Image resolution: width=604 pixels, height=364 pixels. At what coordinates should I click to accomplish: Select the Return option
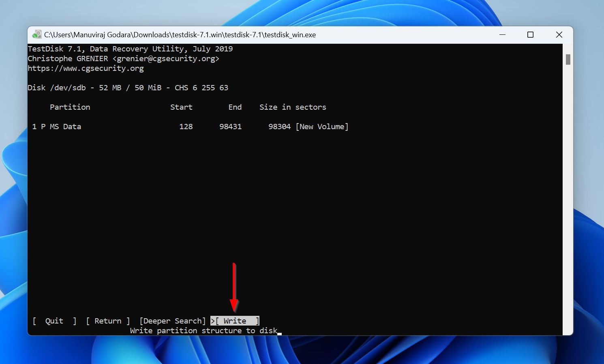[108, 321]
